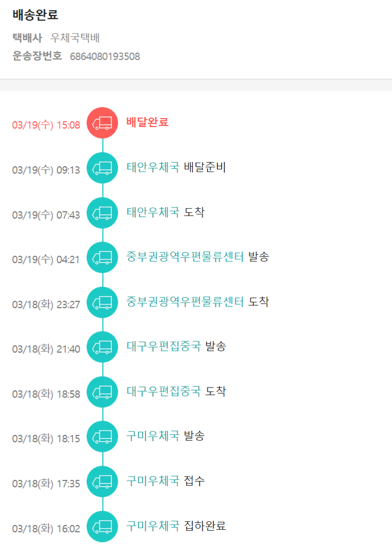Viewport: 392px width, 547px height.
Task: Click the courier name 우체국택배
Action: click(75, 38)
